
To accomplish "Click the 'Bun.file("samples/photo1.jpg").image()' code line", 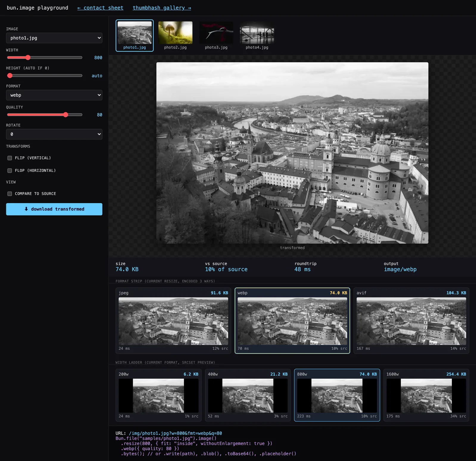I will coord(166,438).
